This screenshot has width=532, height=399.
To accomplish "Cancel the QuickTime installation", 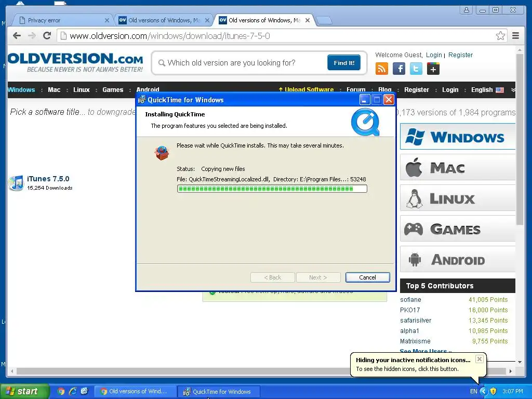I will coord(367,277).
